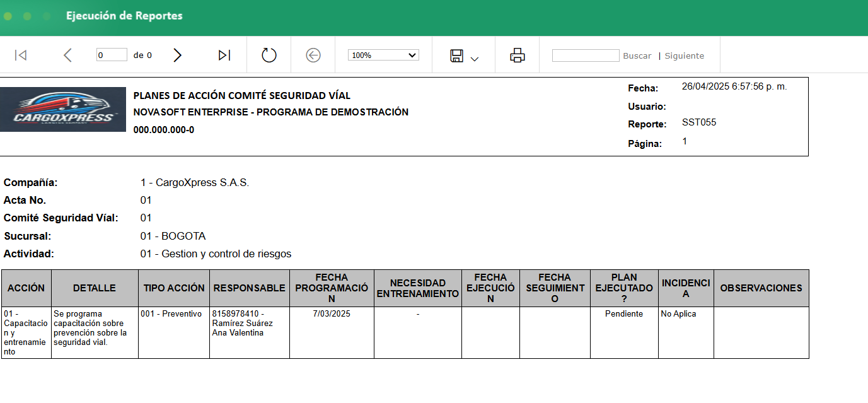Click the ACCIÓN column header
Screen dimensions: 868x403
coord(26,288)
